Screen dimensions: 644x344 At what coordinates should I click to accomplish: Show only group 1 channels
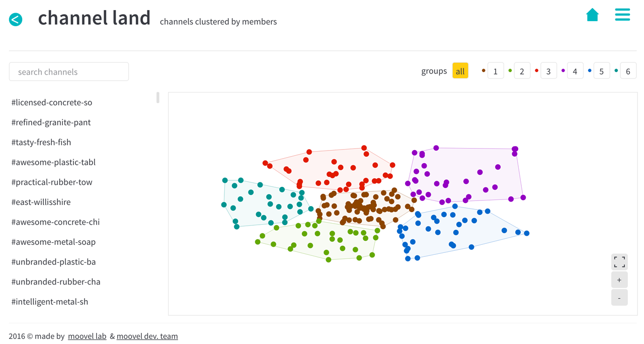coord(496,71)
